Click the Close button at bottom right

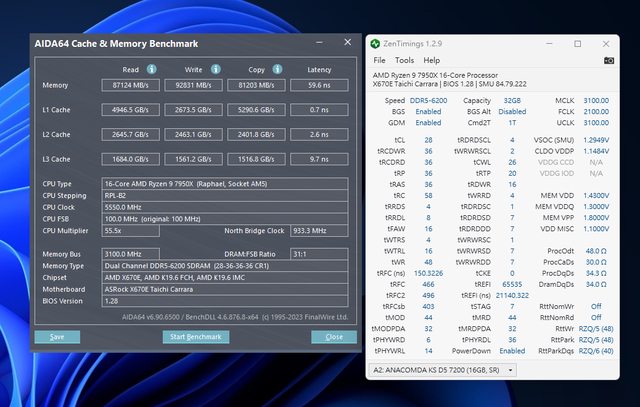(x=334, y=337)
